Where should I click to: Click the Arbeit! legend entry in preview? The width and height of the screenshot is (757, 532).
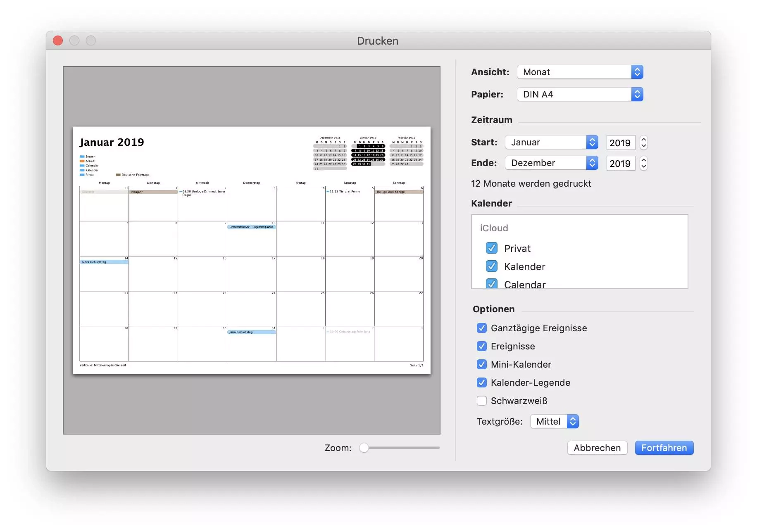click(x=88, y=161)
